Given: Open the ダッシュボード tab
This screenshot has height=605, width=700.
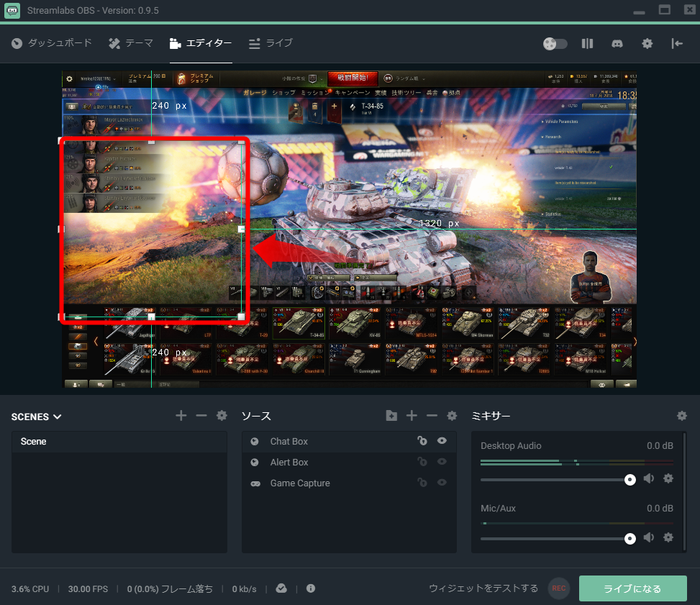Looking at the screenshot, I should click(x=52, y=43).
